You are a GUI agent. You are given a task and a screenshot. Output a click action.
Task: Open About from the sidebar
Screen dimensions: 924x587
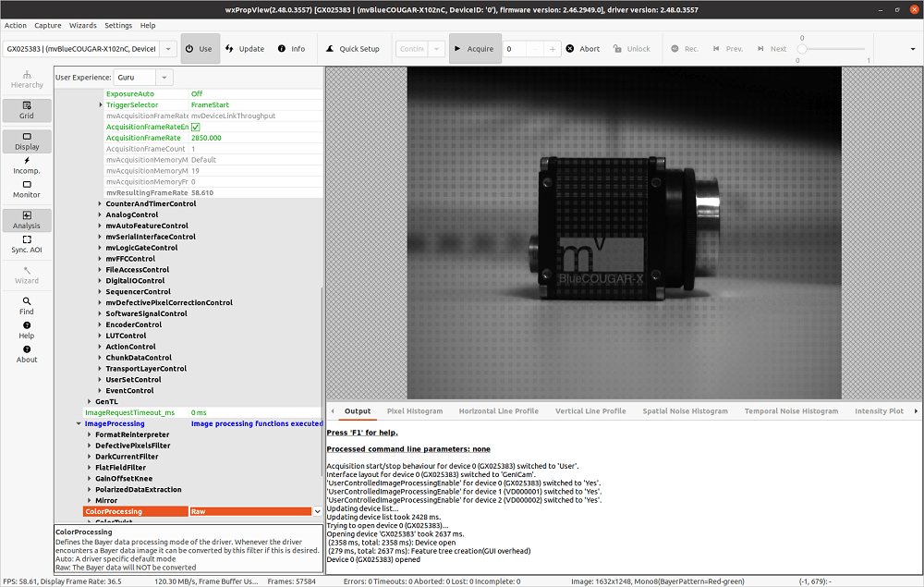27,354
